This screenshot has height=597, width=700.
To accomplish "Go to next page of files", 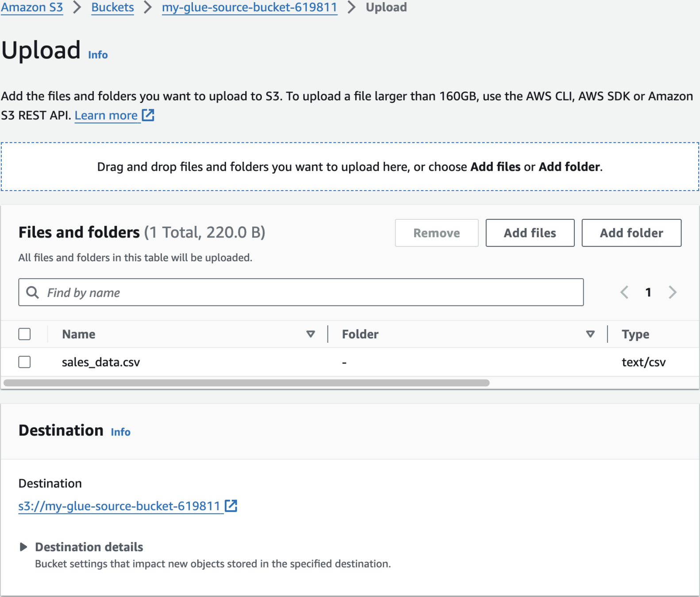I will coord(673,292).
